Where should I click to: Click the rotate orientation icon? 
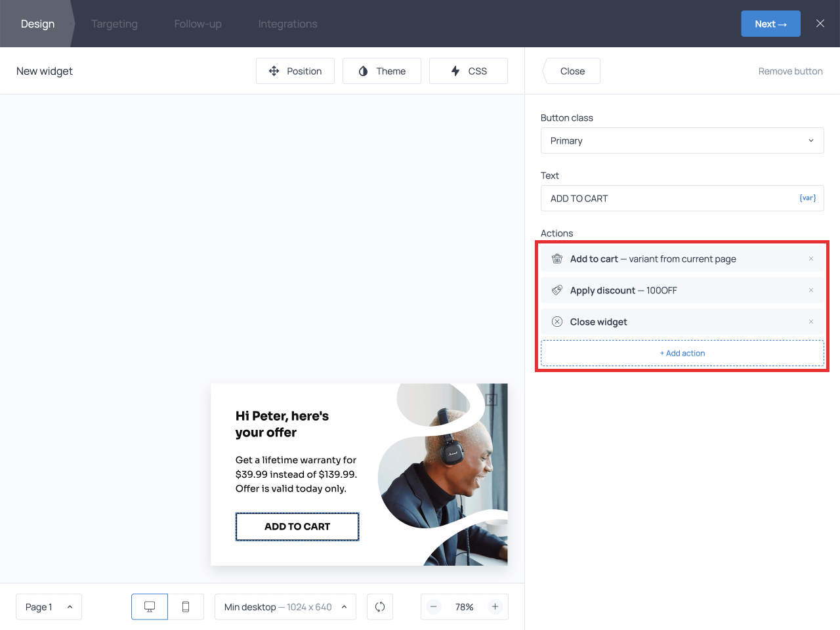[380, 607]
